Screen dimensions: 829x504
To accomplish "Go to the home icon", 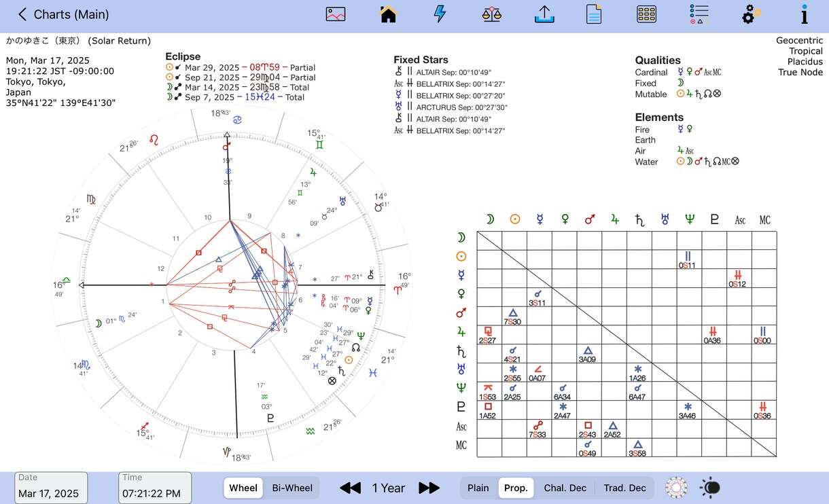I will (388, 14).
